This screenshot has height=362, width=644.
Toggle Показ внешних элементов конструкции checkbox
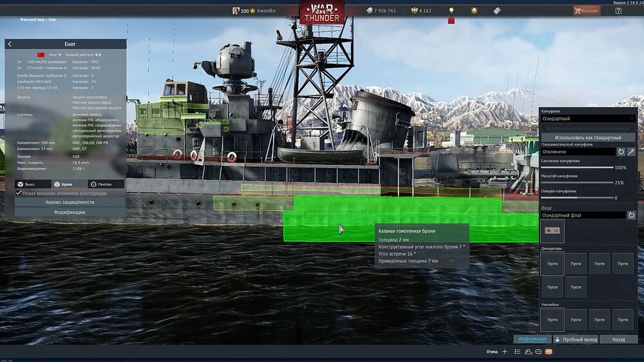19,193
